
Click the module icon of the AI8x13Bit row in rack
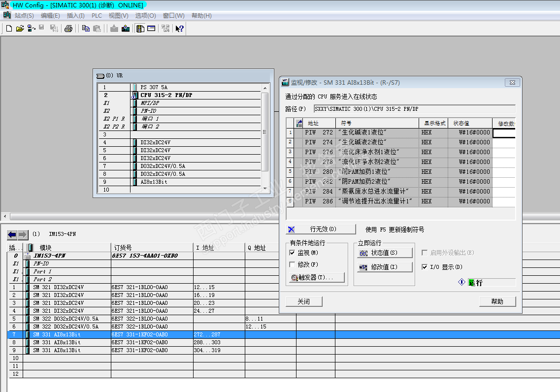click(134, 182)
